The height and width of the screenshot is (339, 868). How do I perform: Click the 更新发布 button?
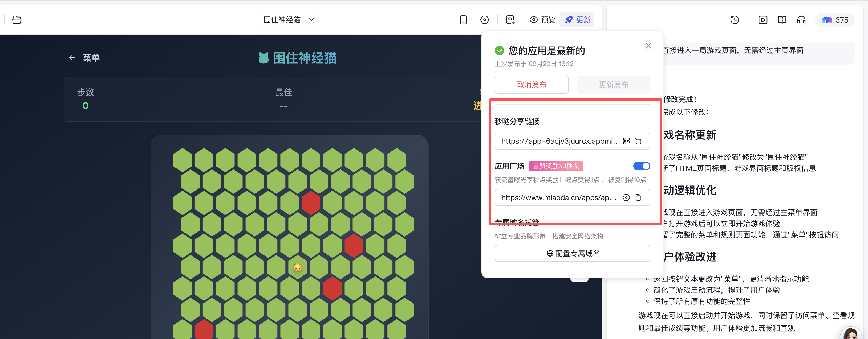pos(613,85)
